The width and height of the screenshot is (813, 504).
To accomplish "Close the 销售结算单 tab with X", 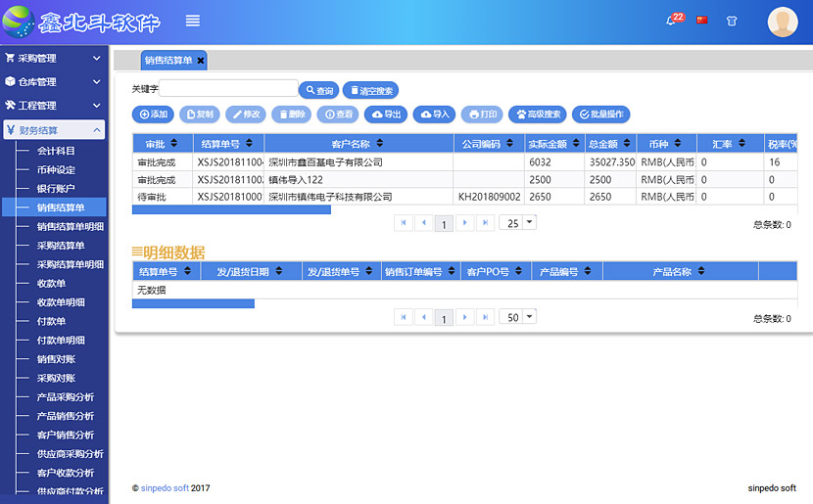I will coord(201,61).
